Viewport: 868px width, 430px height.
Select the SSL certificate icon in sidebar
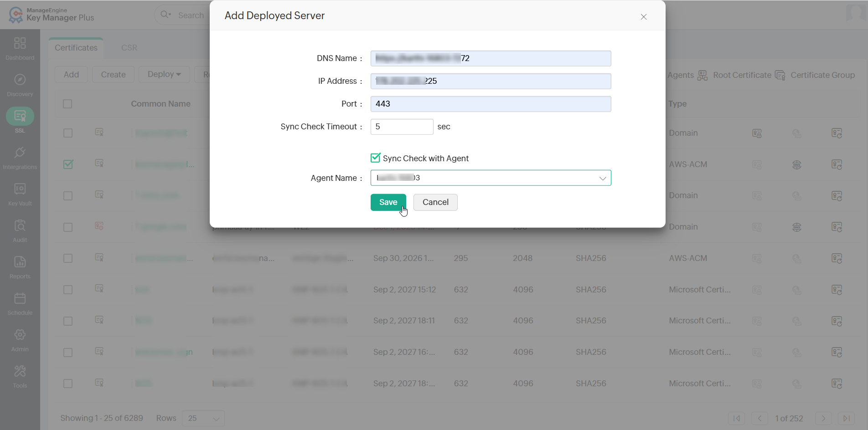coord(20,116)
